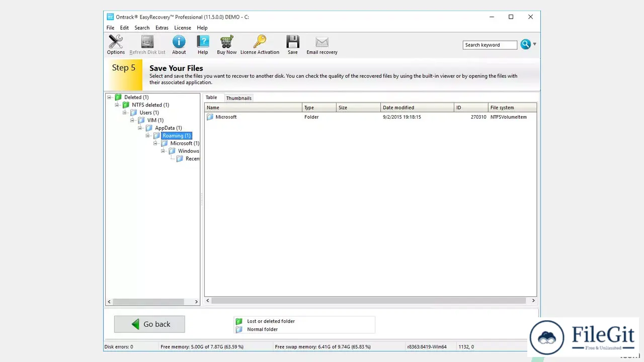Collapse the Roaming (1) tree node

click(x=148, y=136)
